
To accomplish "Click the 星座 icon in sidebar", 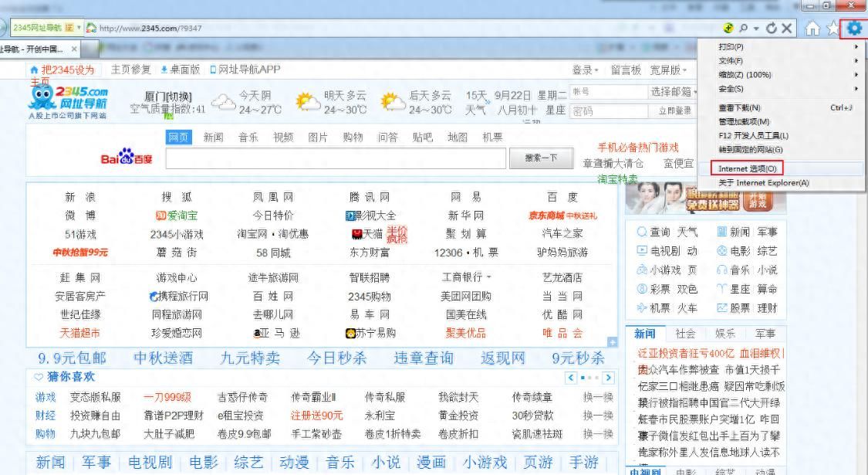I will [721, 289].
